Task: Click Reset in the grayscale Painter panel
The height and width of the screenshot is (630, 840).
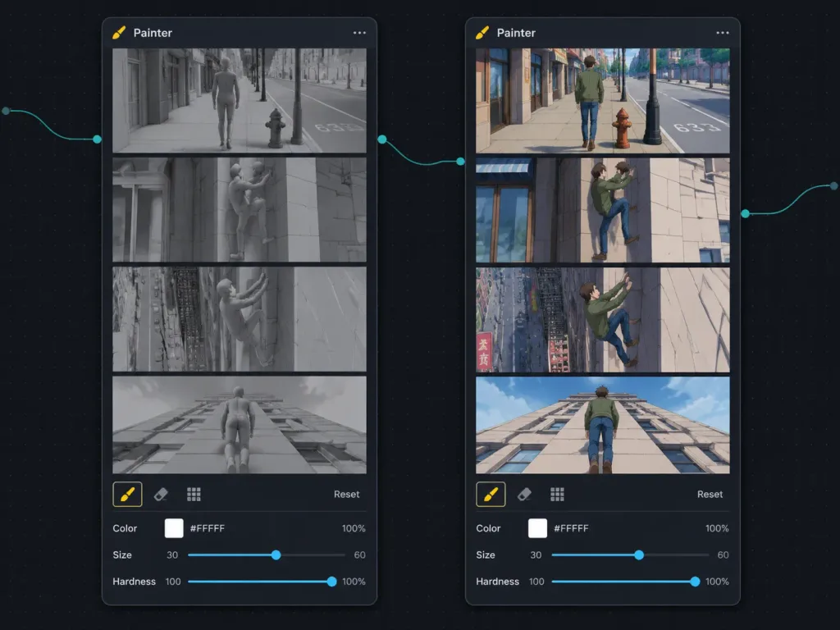Action: tap(347, 494)
